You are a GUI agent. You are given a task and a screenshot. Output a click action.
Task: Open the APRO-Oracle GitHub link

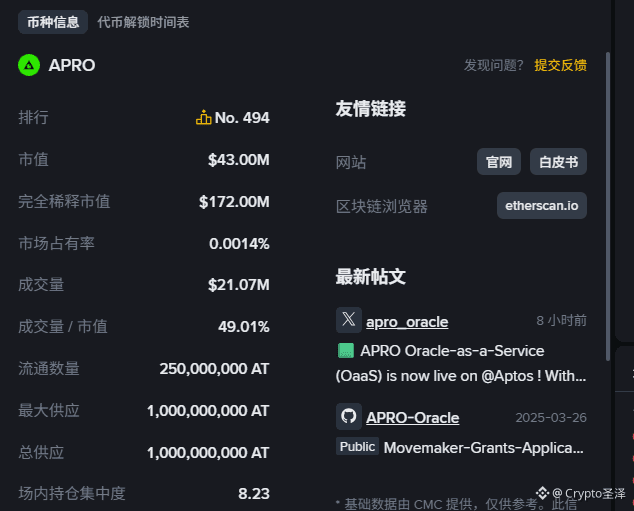tap(412, 418)
